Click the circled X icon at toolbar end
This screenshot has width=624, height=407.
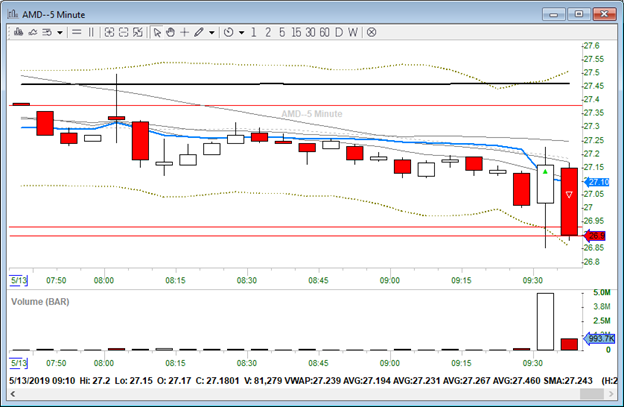(371, 32)
